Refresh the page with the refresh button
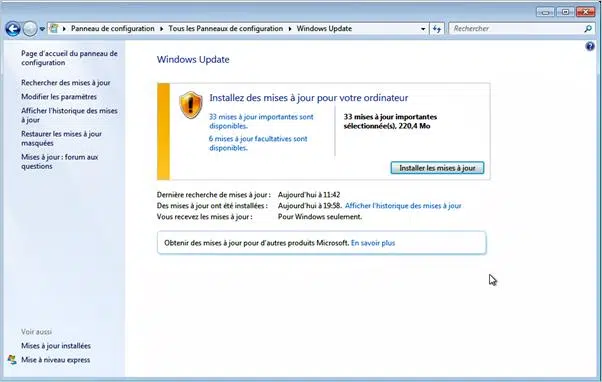The height and width of the screenshot is (382, 602). [437, 29]
